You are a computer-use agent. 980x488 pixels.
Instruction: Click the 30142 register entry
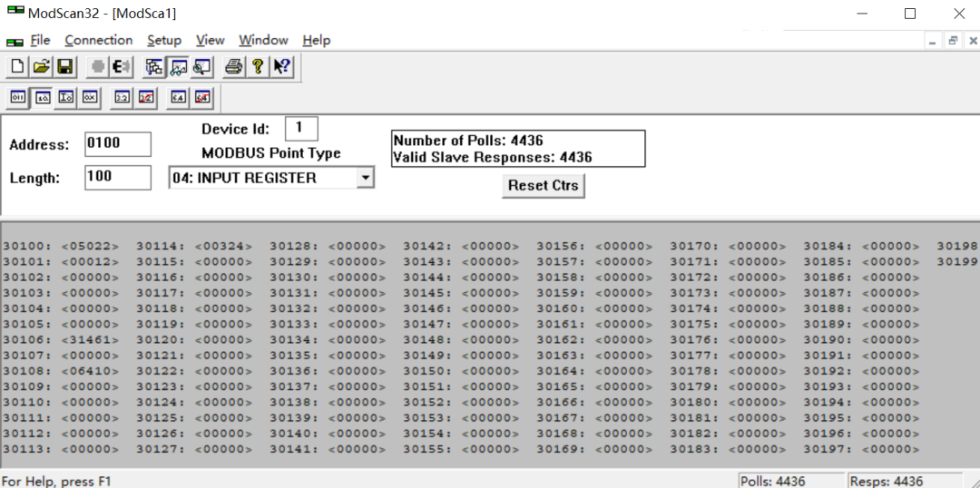(x=461, y=246)
